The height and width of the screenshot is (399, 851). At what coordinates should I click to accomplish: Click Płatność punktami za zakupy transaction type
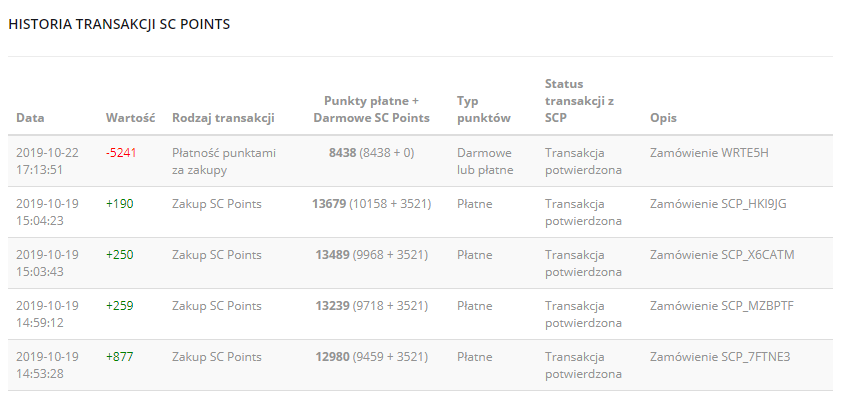click(224, 161)
